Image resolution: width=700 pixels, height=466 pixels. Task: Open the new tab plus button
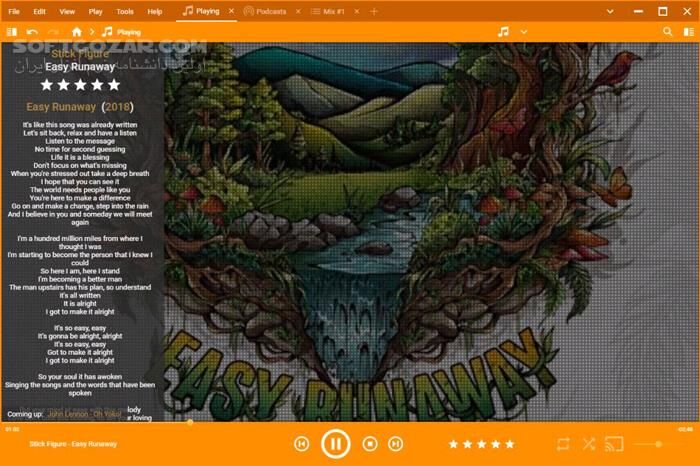(x=374, y=11)
